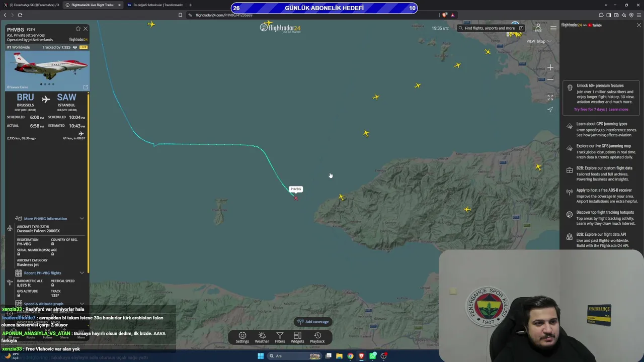Screen dimensions: 644x362
Task: Click the Add coverage button
Action: pyautogui.click(x=313, y=322)
